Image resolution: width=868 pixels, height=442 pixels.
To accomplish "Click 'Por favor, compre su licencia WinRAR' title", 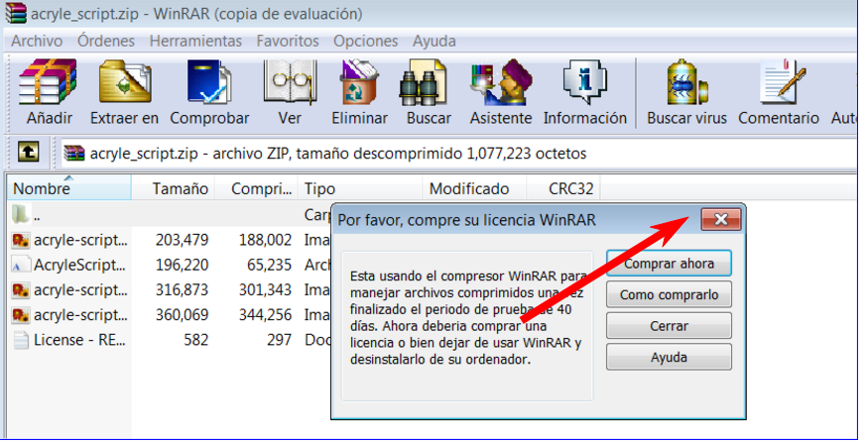I will [466, 220].
